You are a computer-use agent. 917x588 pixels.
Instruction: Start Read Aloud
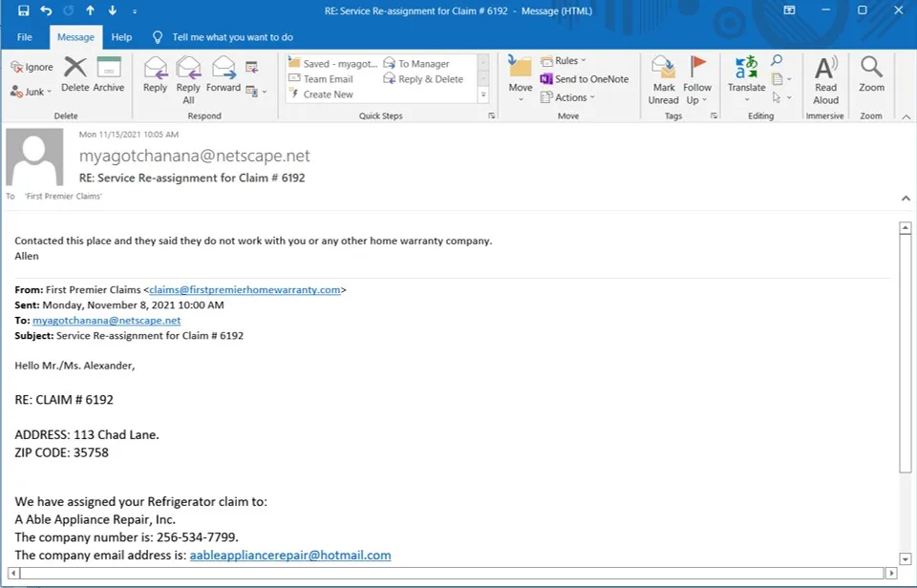[x=825, y=80]
